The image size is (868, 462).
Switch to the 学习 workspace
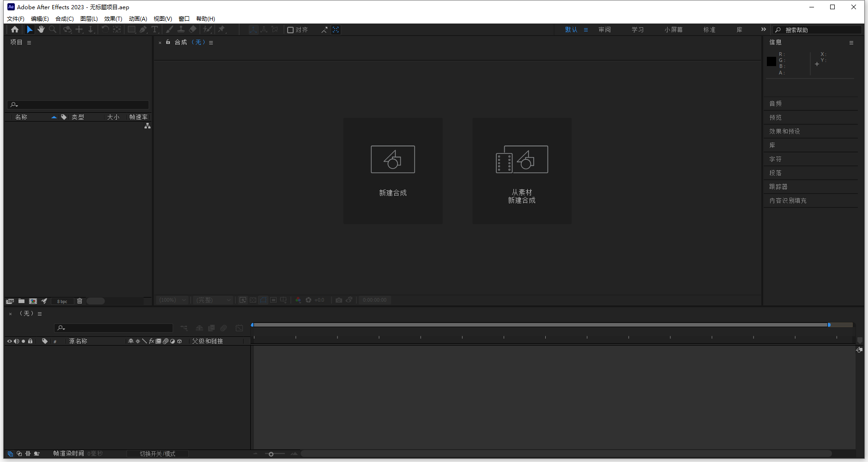point(638,30)
